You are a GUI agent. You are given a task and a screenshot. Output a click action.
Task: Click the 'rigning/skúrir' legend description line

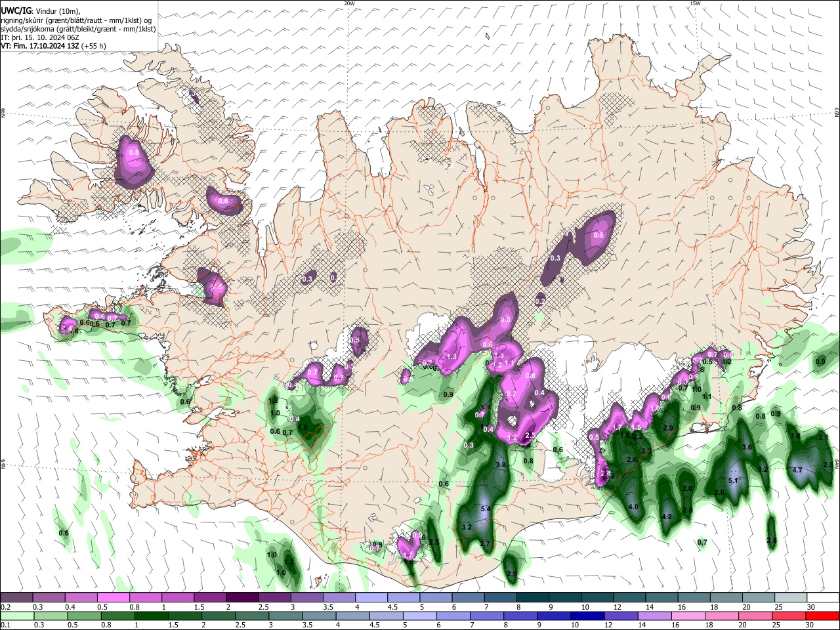pyautogui.click(x=76, y=20)
